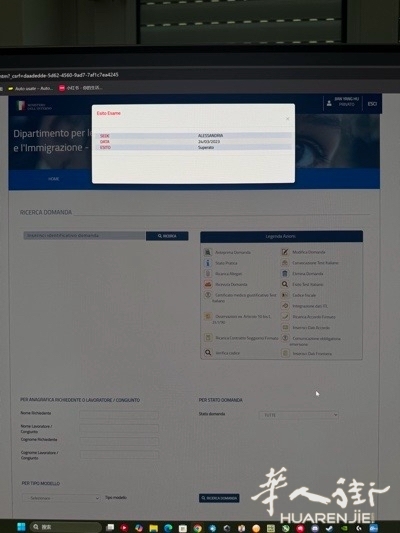The image size is (400, 533).
Task: Click the red Chinese-titled bookmark
Action: pyautogui.click(x=81, y=88)
